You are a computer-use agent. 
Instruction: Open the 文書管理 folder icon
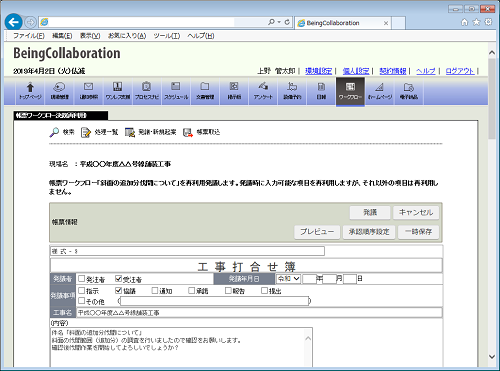(x=205, y=91)
